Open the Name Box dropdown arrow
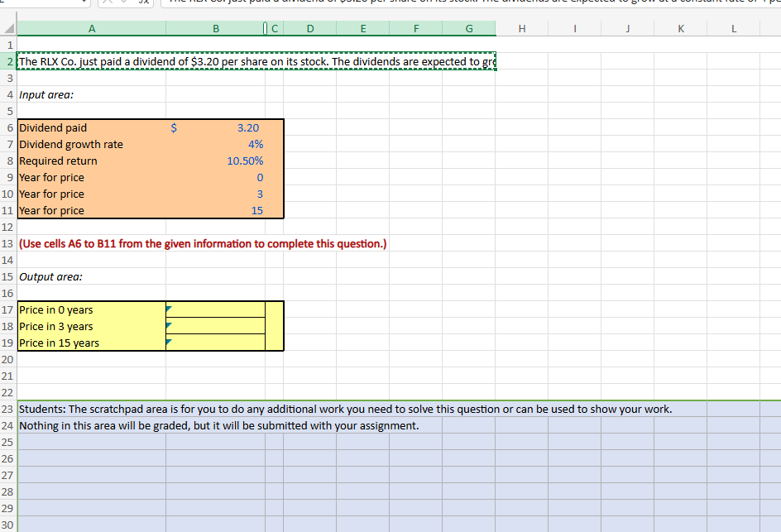 point(84,3)
